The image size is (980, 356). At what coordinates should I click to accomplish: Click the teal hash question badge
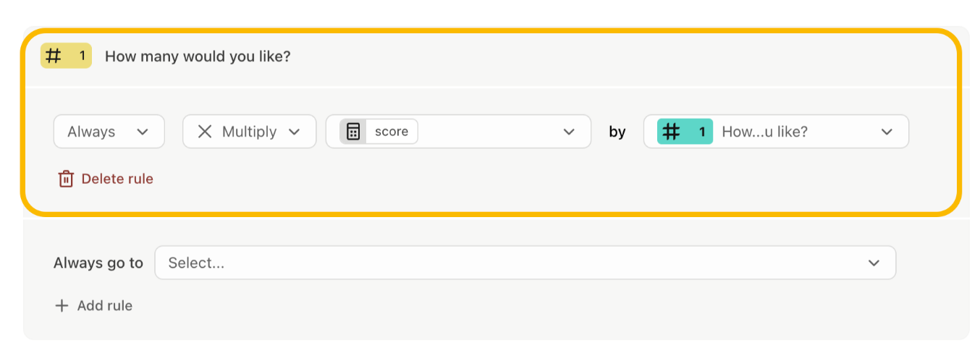(x=685, y=132)
